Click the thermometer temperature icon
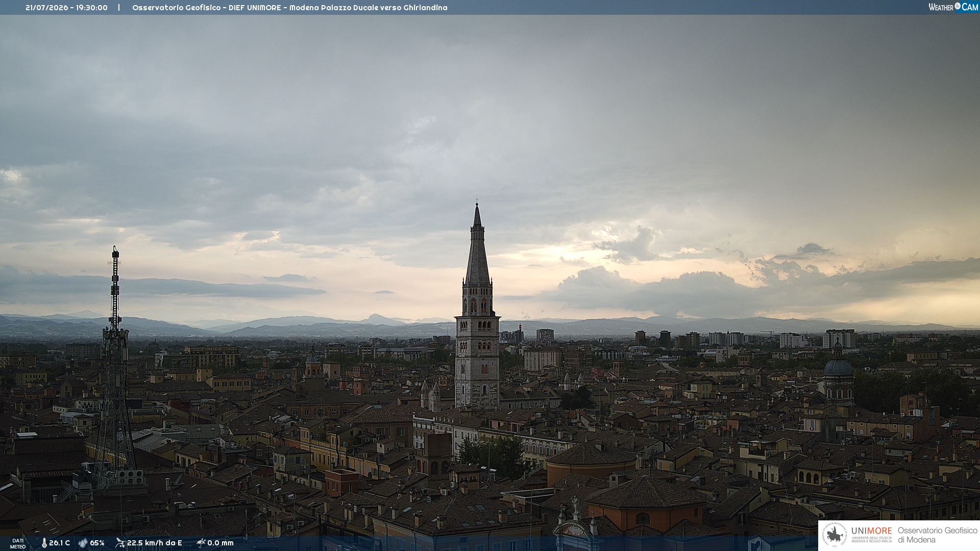The height and width of the screenshot is (551, 980). (x=44, y=543)
